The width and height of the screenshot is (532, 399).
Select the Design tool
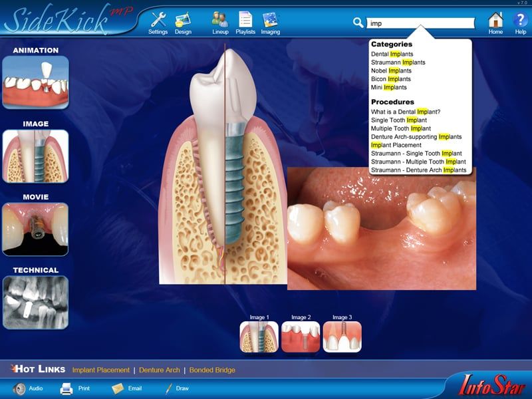click(183, 19)
